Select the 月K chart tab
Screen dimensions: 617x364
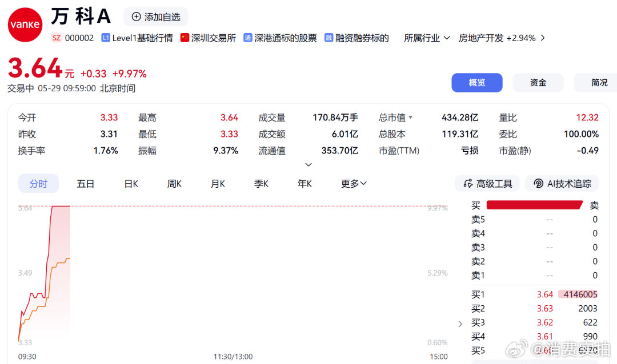218,184
